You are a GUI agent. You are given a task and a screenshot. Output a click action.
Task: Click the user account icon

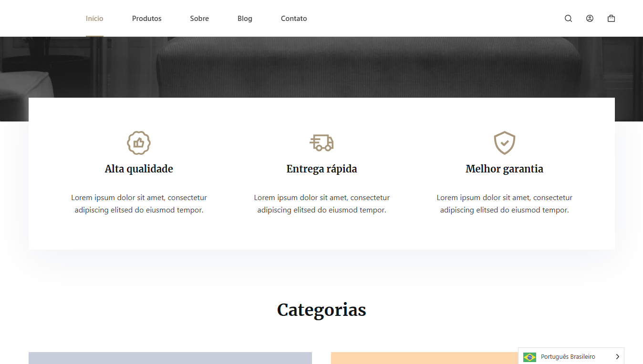click(x=590, y=19)
